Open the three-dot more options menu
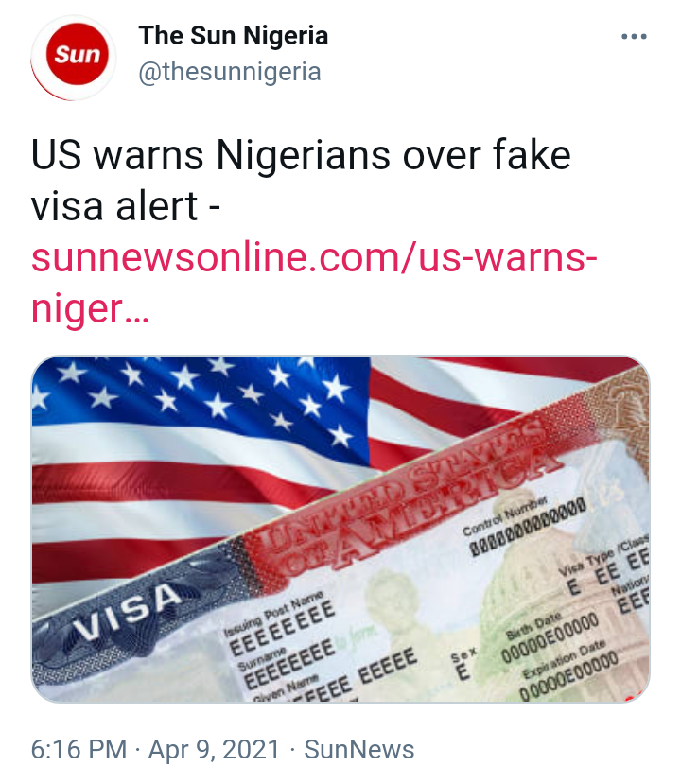Viewport: 681px width, 784px height. pyautogui.click(x=634, y=37)
